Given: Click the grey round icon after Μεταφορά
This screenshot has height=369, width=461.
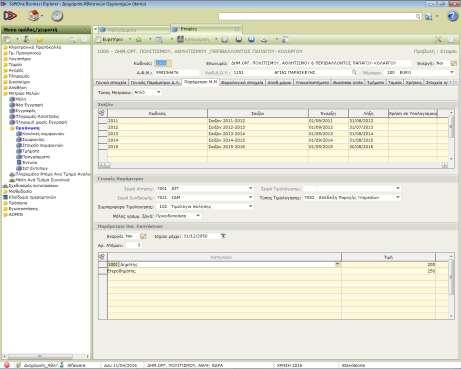Looking at the screenshot, I should tap(225, 39).
